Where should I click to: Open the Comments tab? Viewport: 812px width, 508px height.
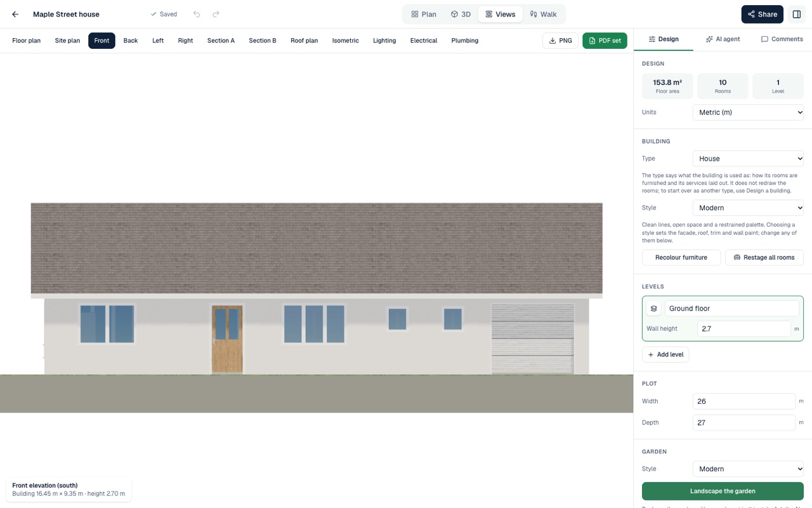pos(782,39)
